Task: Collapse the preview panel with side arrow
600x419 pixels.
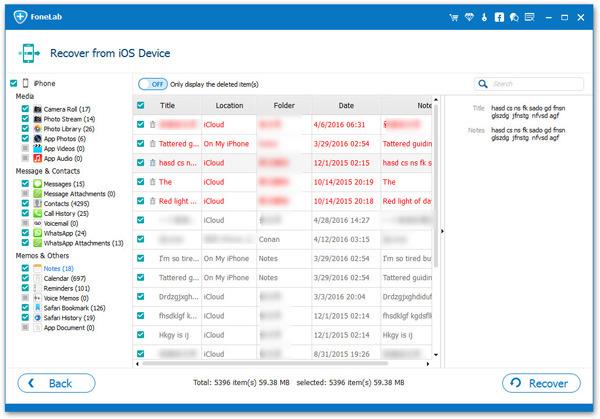Action: [x=442, y=231]
